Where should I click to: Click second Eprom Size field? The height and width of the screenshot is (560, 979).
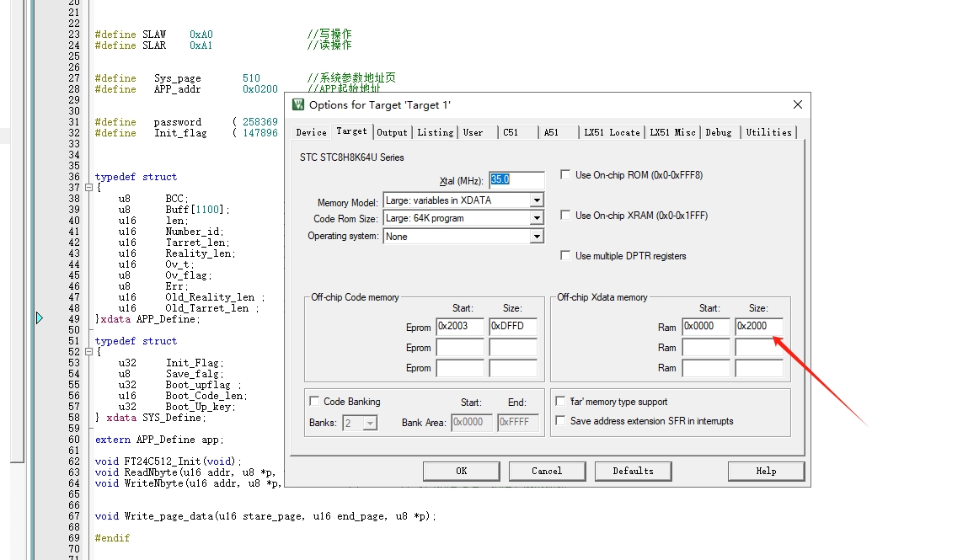513,348
